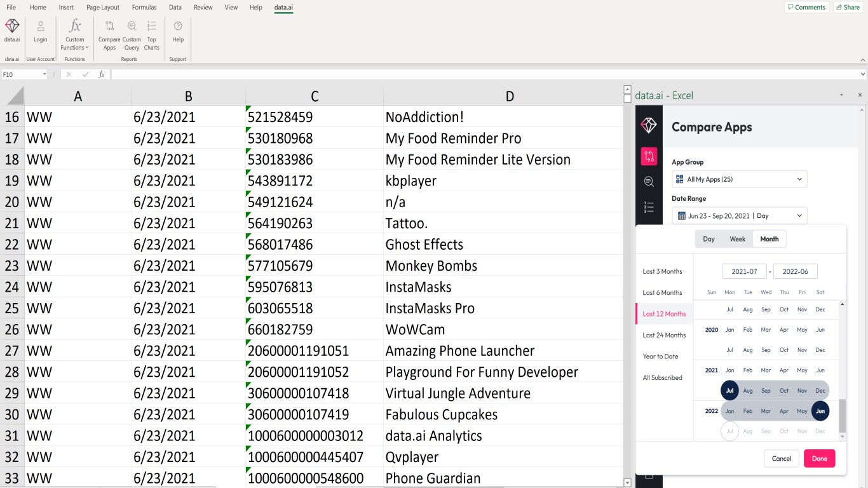Open the Formulas ribbon tab
868x488 pixels.
[x=144, y=8]
